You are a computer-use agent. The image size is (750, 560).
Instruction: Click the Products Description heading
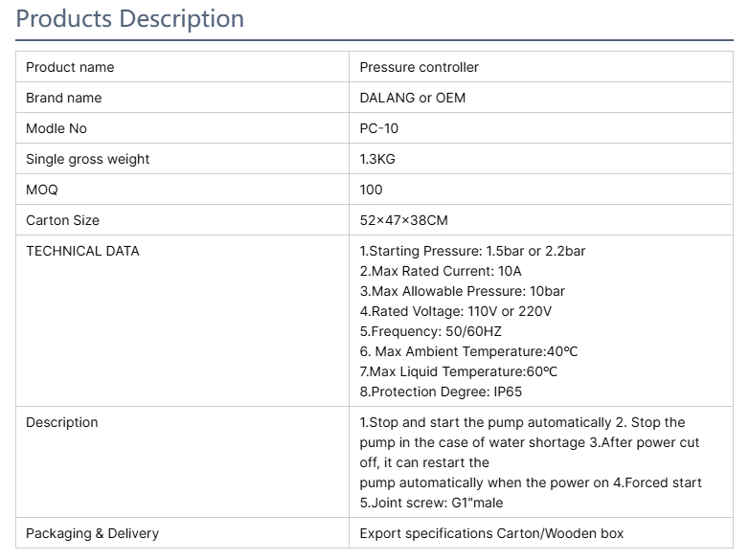130,18
